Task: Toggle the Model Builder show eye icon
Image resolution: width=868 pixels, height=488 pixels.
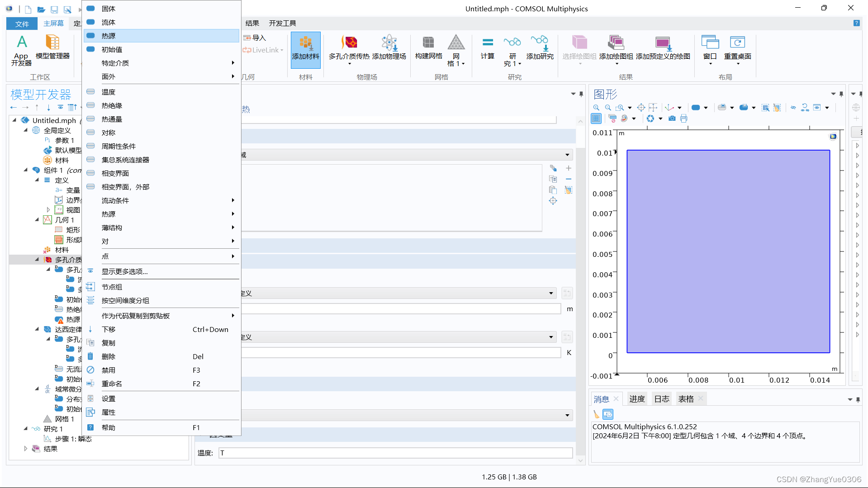Action: (60, 108)
